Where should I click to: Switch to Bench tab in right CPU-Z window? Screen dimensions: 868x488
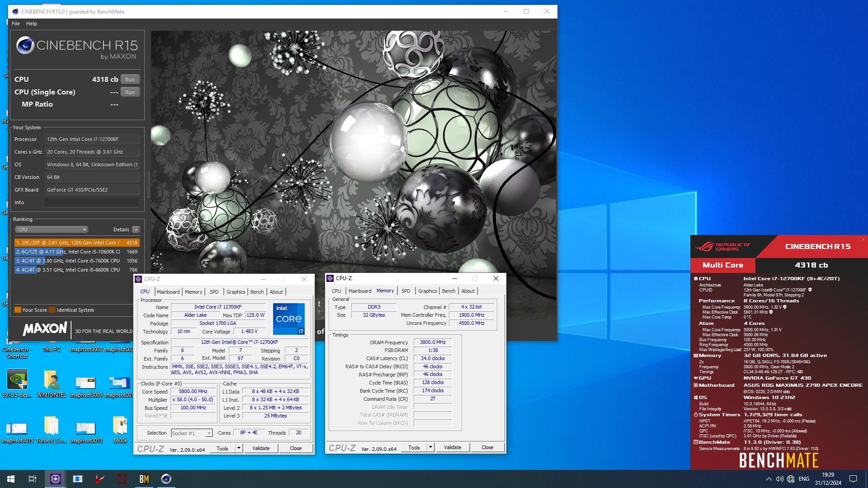click(x=449, y=291)
